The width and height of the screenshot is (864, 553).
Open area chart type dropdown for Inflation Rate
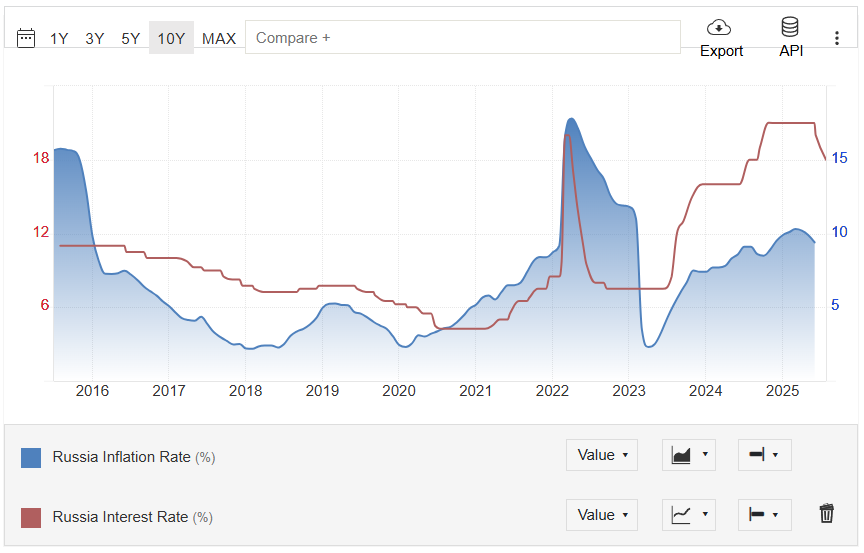point(689,455)
